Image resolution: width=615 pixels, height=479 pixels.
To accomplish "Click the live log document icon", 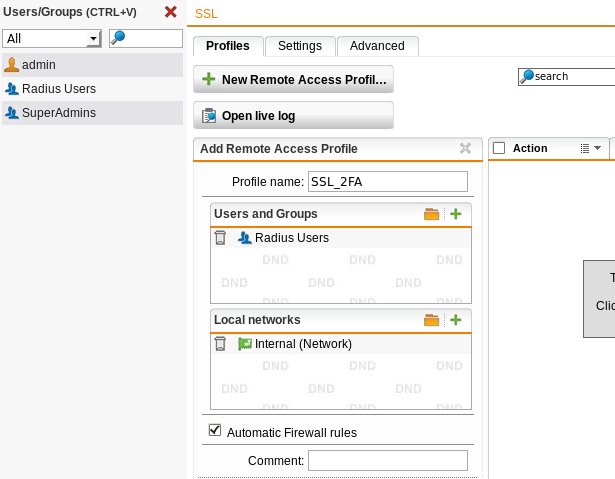I will click(x=209, y=116).
